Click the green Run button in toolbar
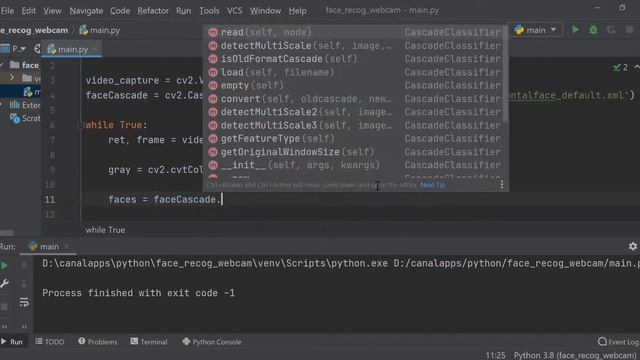 click(x=575, y=30)
